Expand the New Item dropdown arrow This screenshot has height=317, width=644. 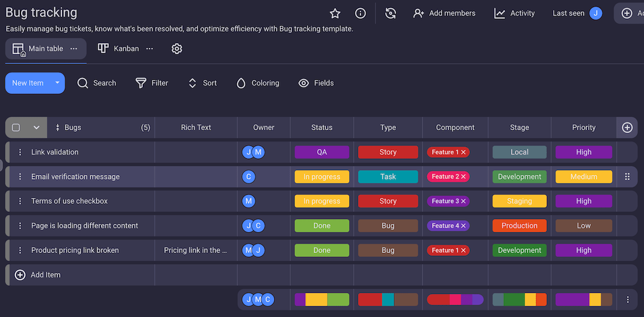coord(57,83)
